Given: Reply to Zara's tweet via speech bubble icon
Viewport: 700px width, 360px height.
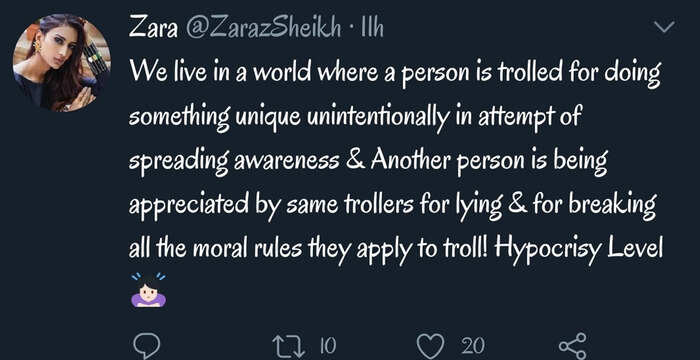Looking at the screenshot, I should (x=147, y=346).
